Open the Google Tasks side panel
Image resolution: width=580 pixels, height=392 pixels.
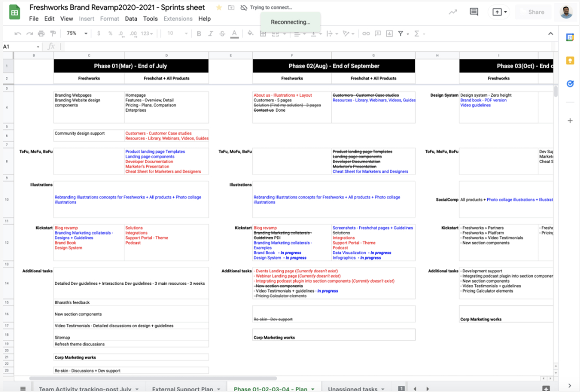[570, 83]
